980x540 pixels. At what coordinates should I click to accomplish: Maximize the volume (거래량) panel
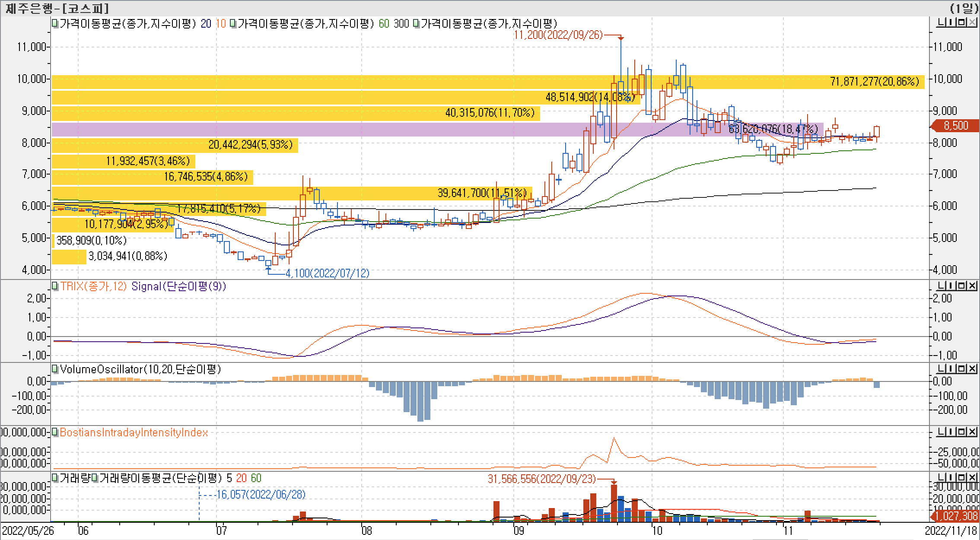click(x=961, y=477)
